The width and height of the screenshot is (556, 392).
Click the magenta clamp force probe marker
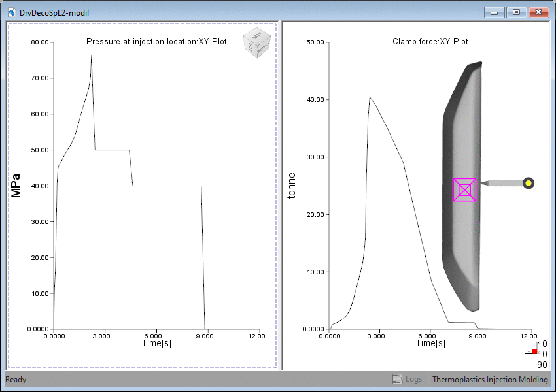pyautogui.click(x=464, y=189)
